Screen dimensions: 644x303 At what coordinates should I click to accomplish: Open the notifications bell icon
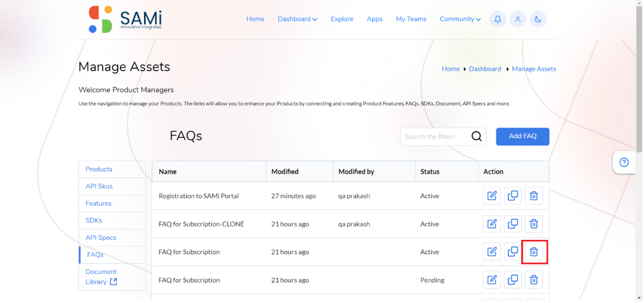coord(498,20)
